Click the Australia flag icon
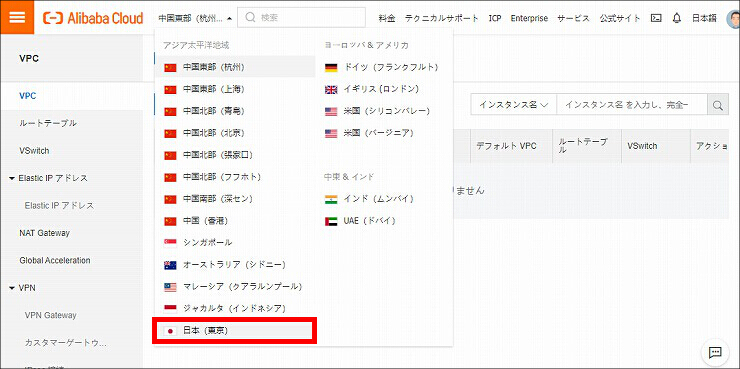The width and height of the screenshot is (740, 369). coord(170,265)
